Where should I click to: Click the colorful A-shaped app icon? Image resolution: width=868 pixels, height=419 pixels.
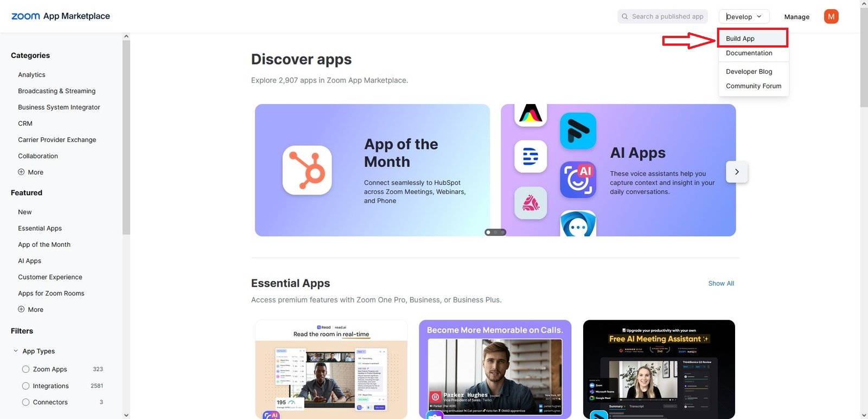(531, 114)
